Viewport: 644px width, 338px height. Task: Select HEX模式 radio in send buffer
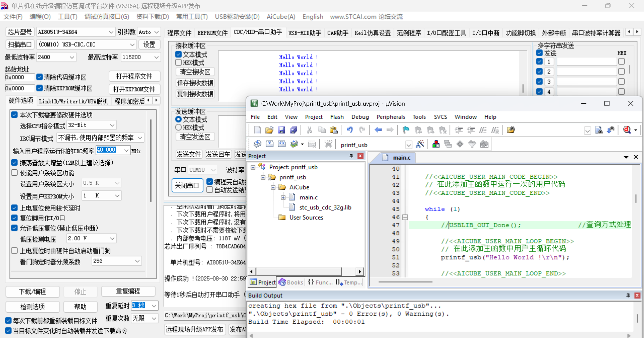[178, 127]
